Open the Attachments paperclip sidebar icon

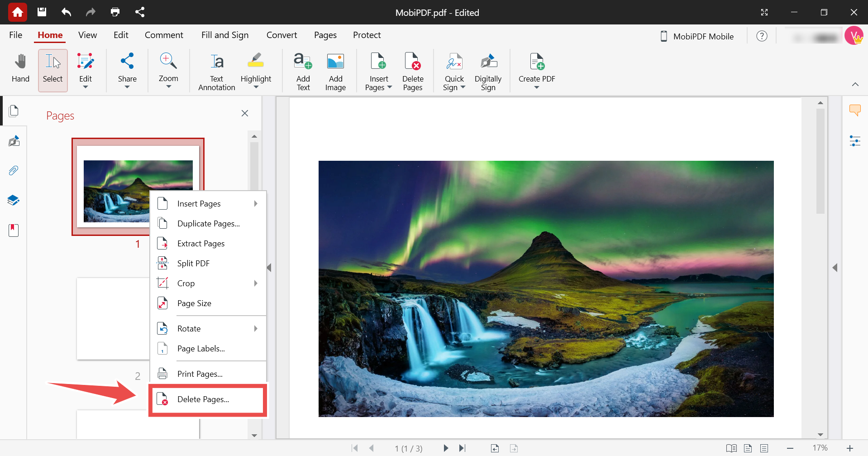tap(14, 171)
